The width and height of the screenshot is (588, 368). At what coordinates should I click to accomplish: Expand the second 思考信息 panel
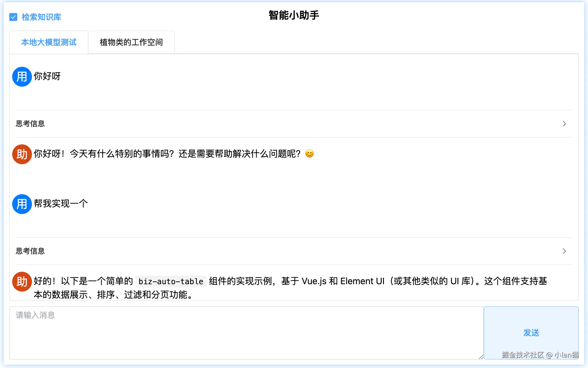pyautogui.click(x=30, y=251)
